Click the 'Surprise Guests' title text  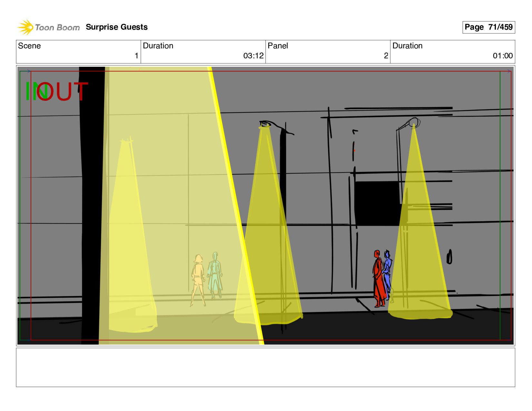[x=117, y=27]
